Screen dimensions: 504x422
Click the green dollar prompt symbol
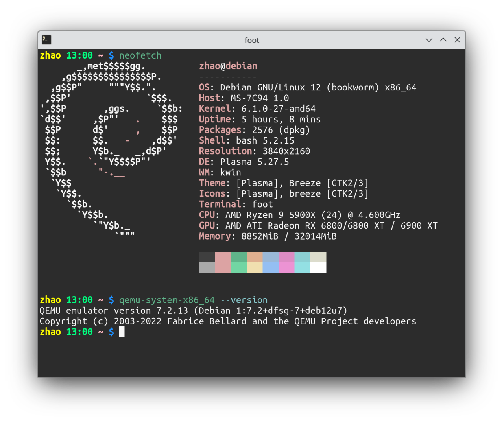111,55
